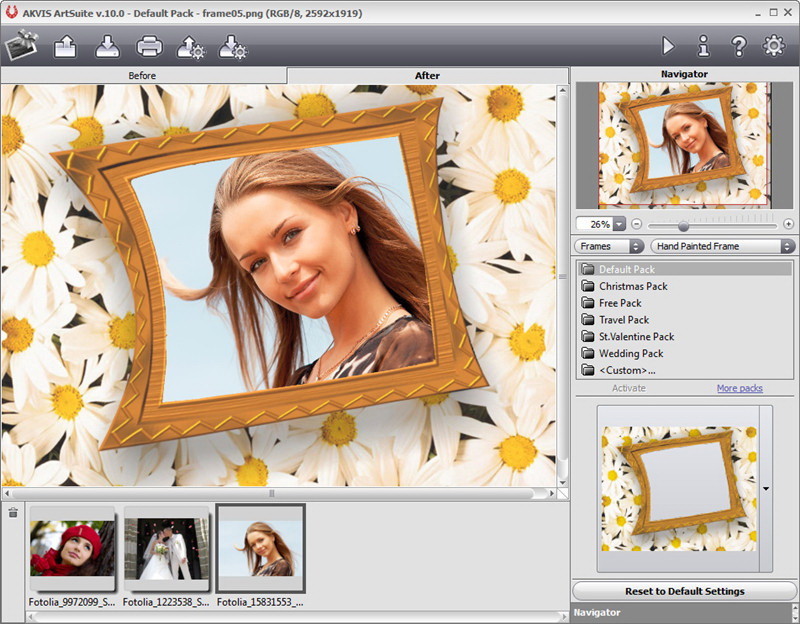Delete image using the trash icon
This screenshot has height=624, width=800.
[x=13, y=513]
